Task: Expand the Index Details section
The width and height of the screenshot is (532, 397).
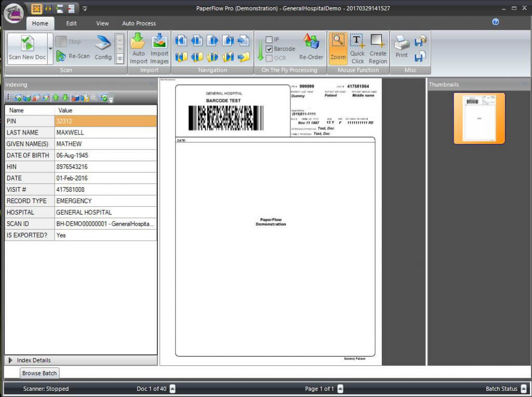Action: [10, 360]
